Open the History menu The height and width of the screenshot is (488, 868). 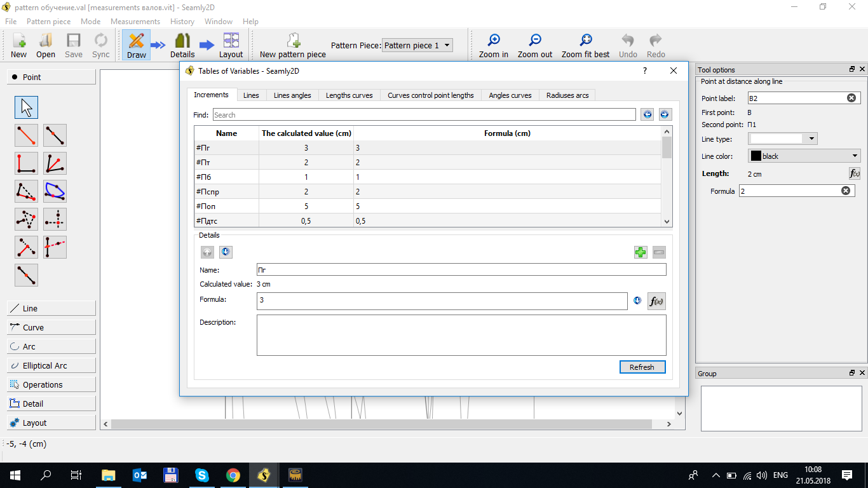[182, 22]
